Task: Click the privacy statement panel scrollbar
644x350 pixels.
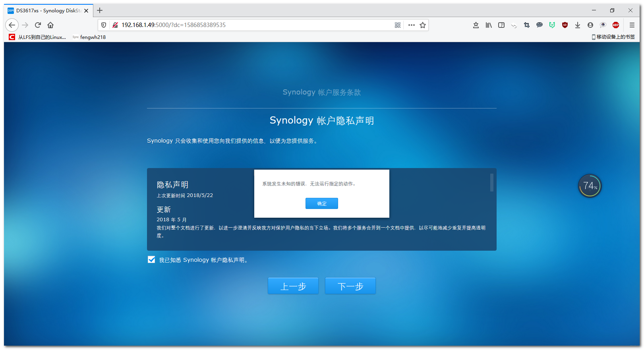Action: 492,182
